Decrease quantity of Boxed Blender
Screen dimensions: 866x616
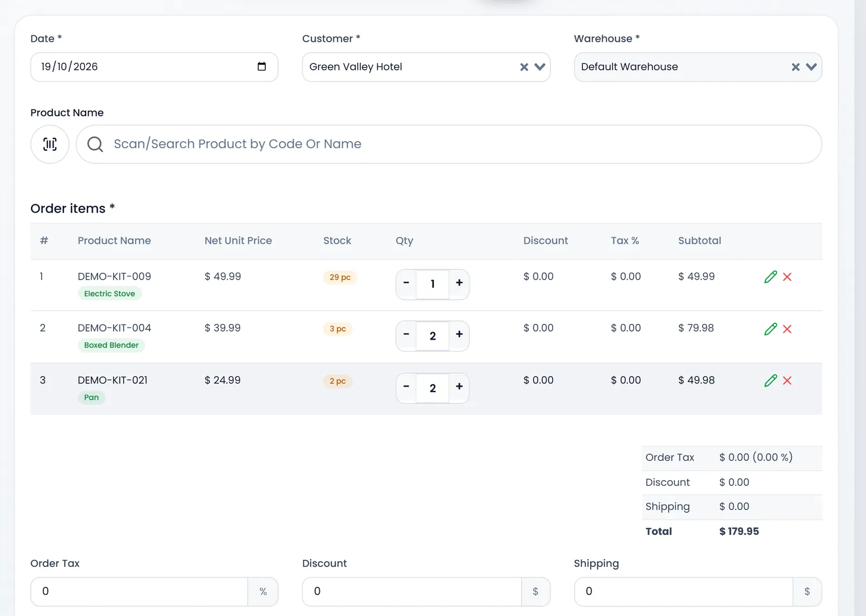pos(406,335)
